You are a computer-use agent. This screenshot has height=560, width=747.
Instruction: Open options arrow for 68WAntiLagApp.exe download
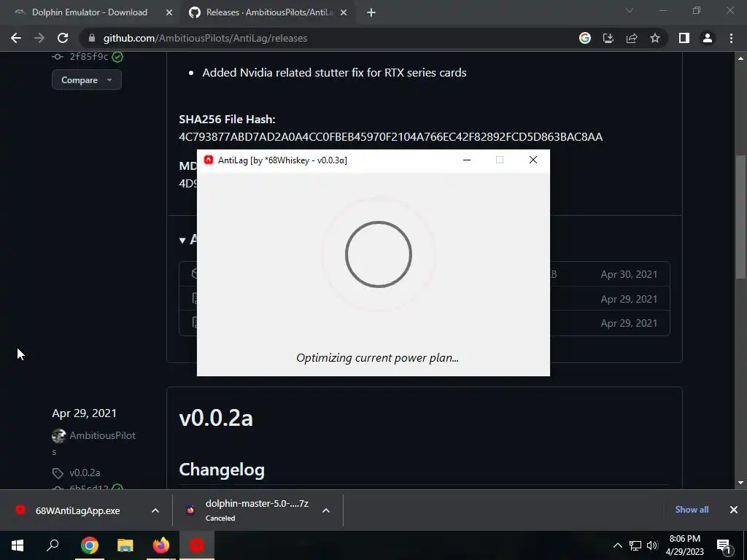[155, 510]
